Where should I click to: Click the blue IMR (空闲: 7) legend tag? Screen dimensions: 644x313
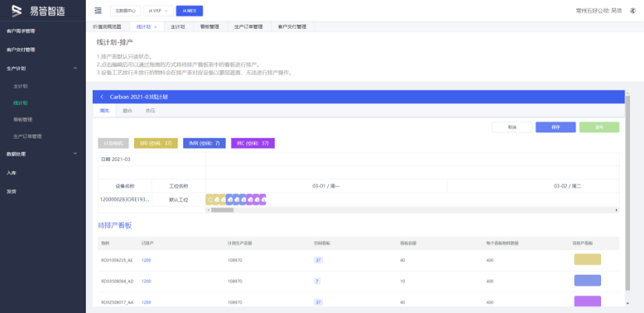[204, 143]
